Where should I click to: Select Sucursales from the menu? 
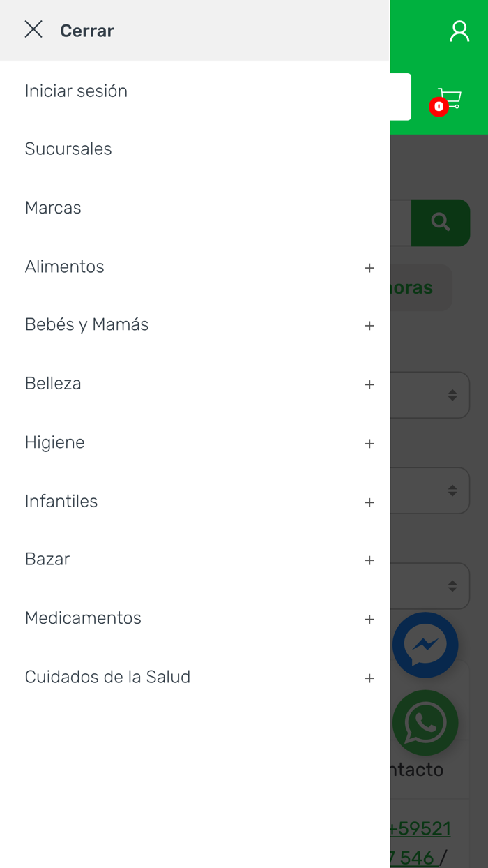(x=68, y=149)
